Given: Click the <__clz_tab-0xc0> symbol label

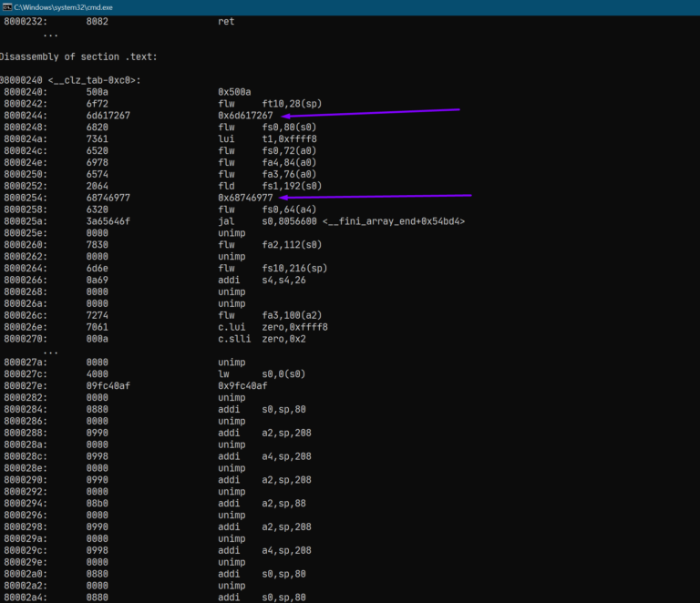Looking at the screenshot, I should click(x=94, y=80).
